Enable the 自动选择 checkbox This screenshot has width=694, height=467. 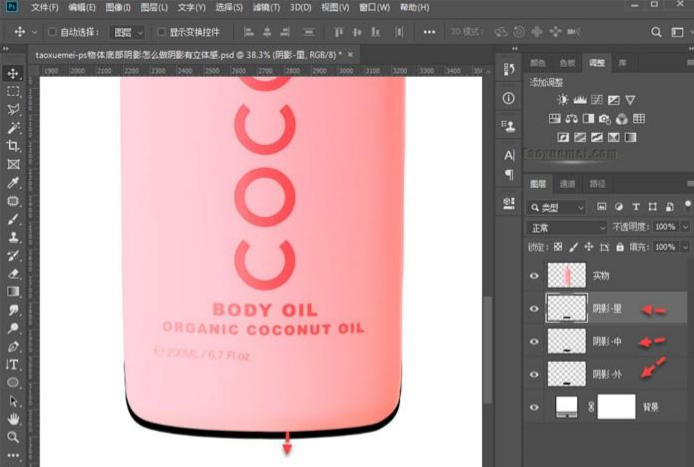[52, 32]
